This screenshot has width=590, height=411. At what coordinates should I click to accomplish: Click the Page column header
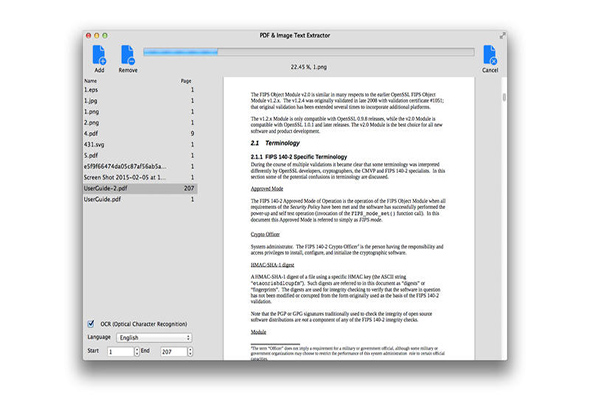click(186, 81)
